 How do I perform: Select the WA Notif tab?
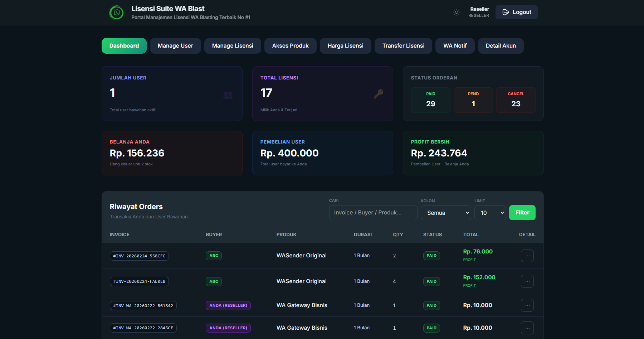pyautogui.click(x=455, y=46)
